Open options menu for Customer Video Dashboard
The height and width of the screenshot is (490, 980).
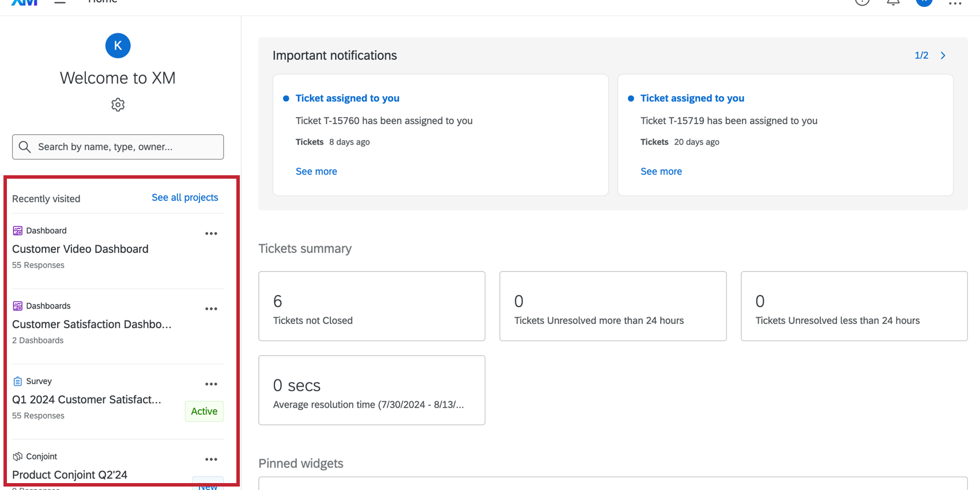tap(211, 233)
